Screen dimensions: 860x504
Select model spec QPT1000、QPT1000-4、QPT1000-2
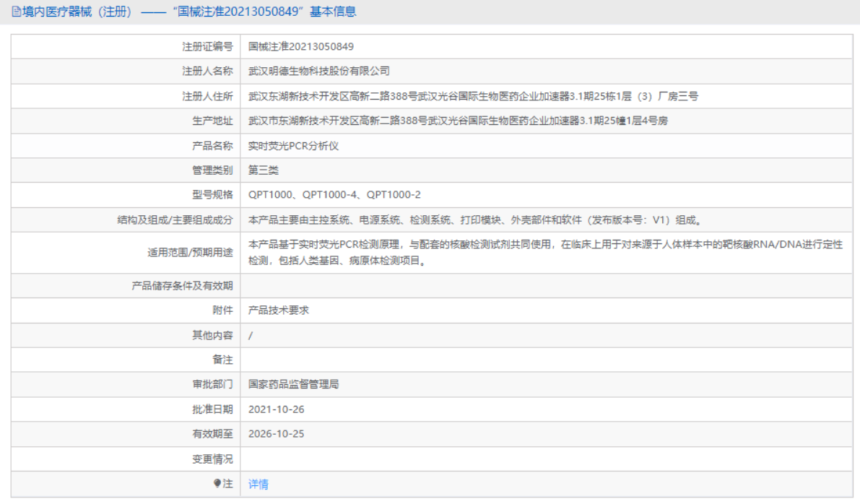click(334, 195)
